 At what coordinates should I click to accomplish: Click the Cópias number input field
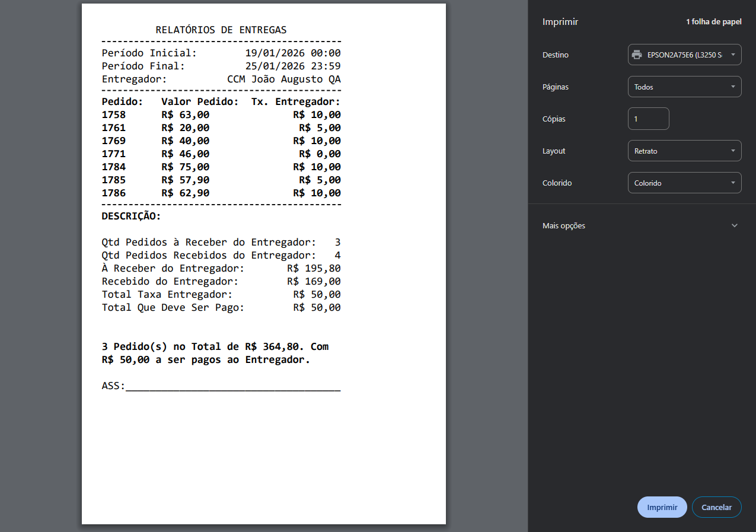[x=648, y=119]
